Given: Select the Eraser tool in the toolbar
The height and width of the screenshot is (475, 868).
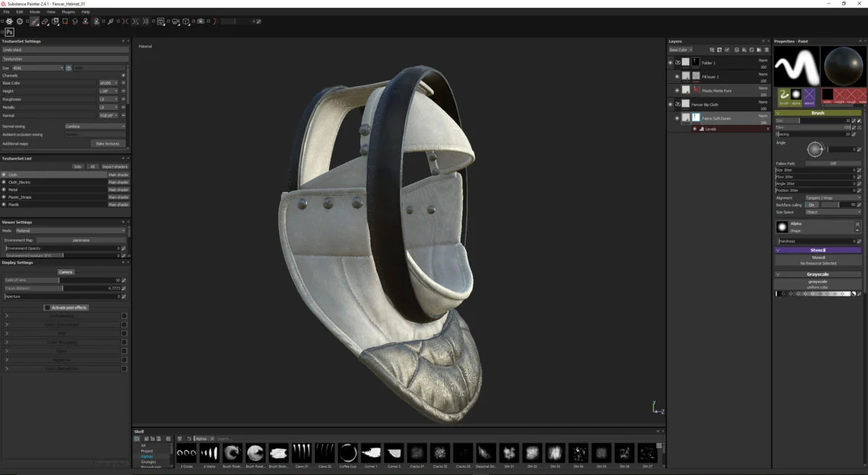Looking at the screenshot, I should coord(44,21).
